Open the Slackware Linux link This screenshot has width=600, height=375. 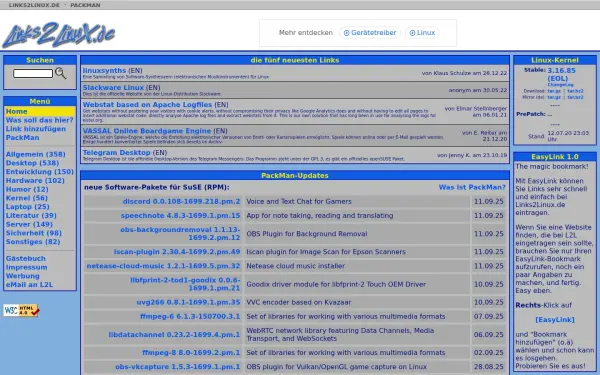coord(113,88)
